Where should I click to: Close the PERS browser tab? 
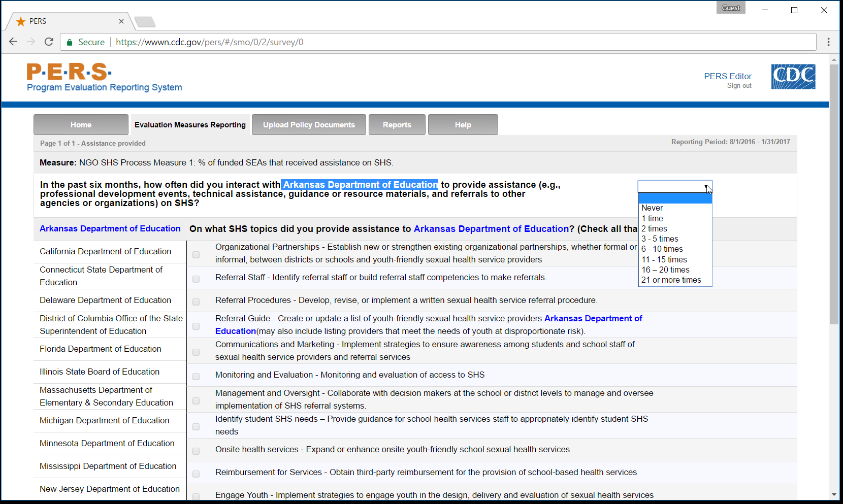pos(121,21)
